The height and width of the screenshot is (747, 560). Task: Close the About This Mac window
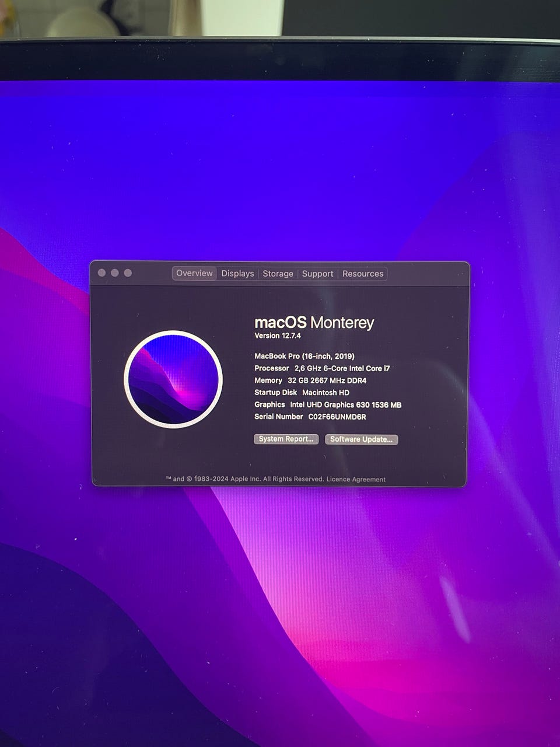[x=102, y=273]
